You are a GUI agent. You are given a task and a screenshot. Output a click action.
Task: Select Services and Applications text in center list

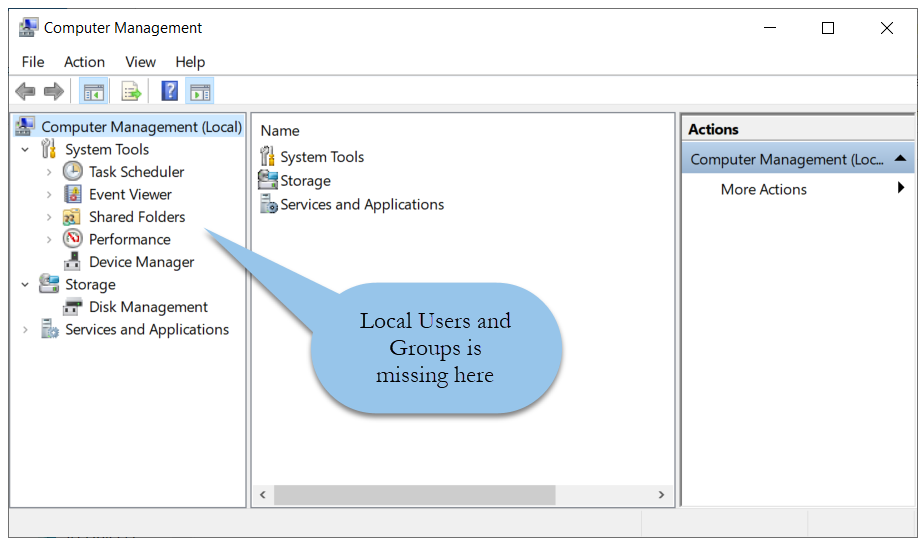362,204
